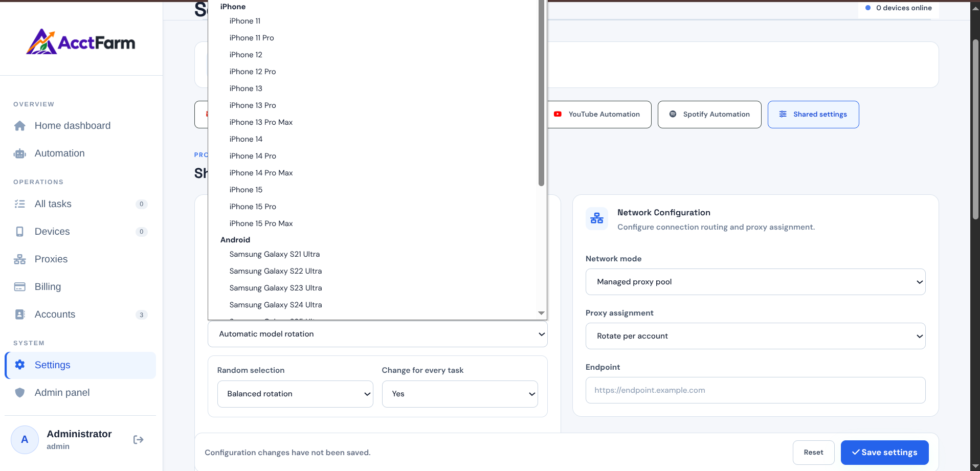The image size is (980, 471).
Task: Open the Random selection Balanced rotation dropdown
Action: tap(295, 394)
